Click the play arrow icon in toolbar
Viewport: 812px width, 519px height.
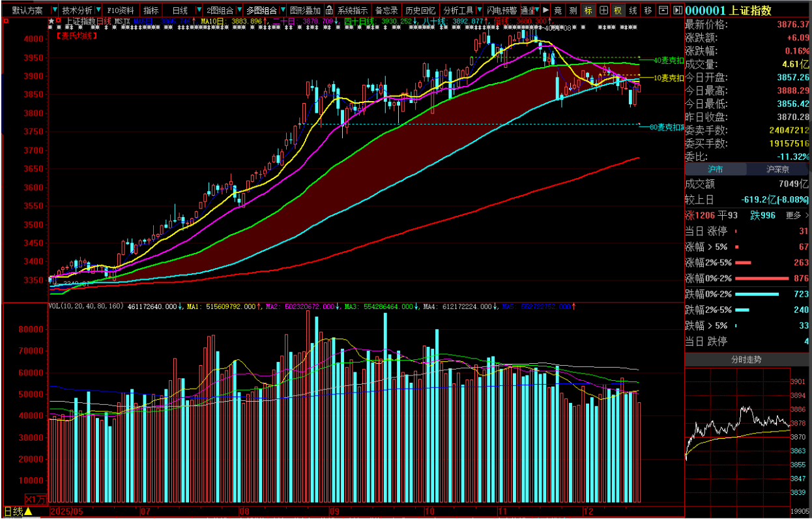[546, 10]
